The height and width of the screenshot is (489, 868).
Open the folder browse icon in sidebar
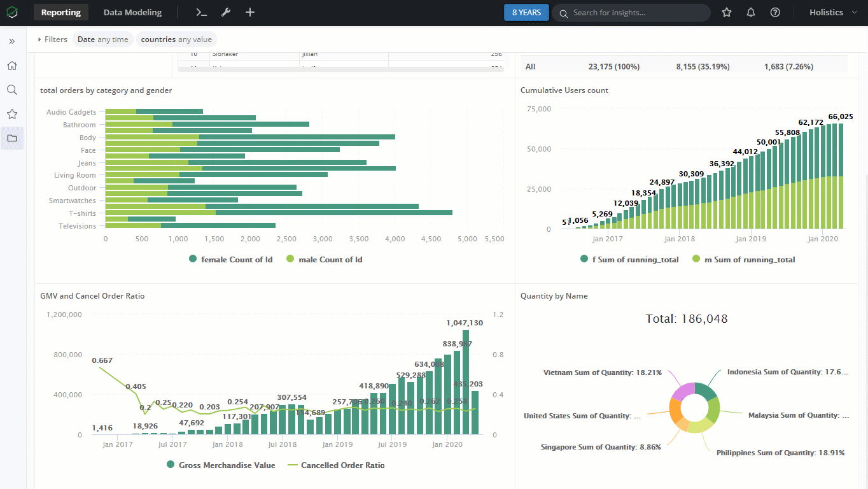[x=12, y=138]
